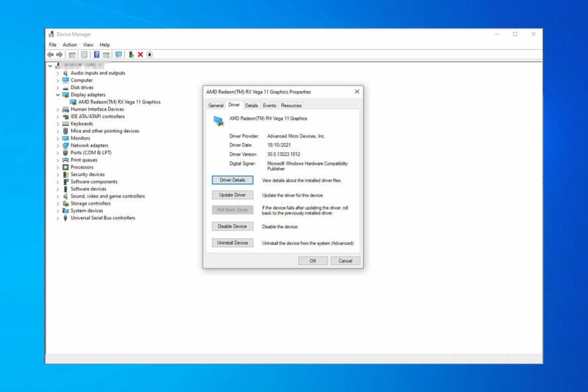Screen dimensions: 588x392
Task: Click the Forward arrow toolbar icon
Action: (x=59, y=55)
